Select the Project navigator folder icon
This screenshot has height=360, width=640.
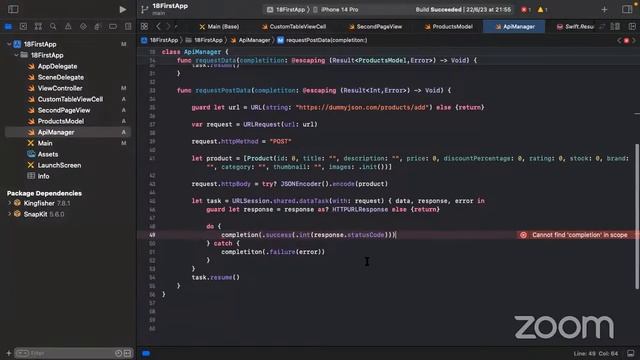coord(8,27)
